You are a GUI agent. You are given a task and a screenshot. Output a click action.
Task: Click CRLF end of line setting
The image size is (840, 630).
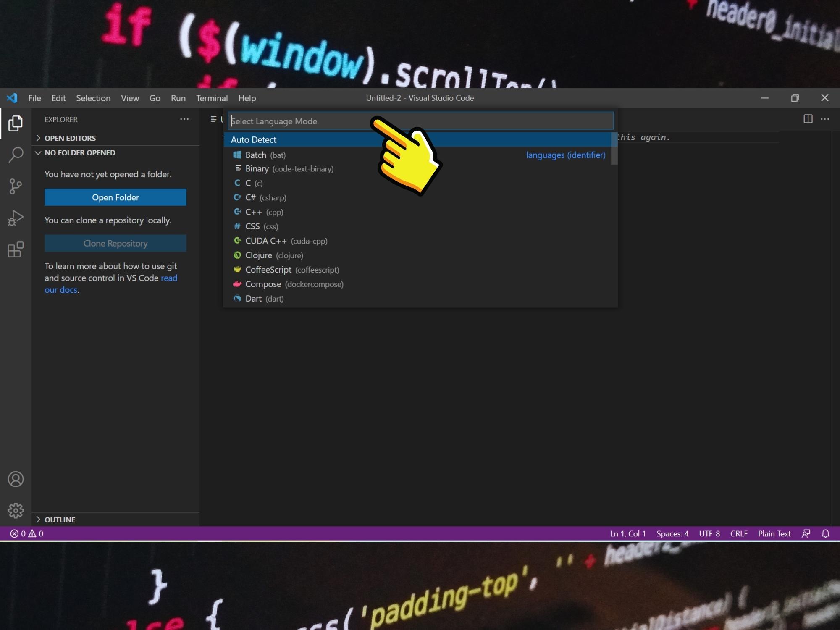click(x=739, y=533)
